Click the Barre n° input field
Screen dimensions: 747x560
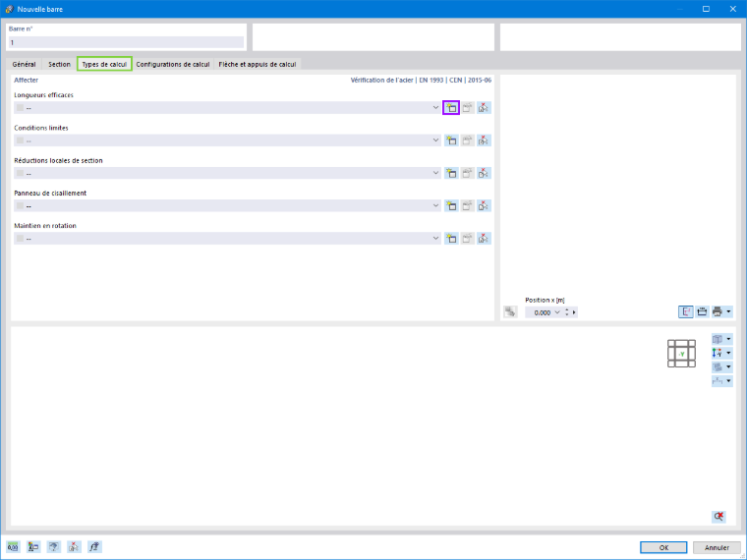pos(126,42)
